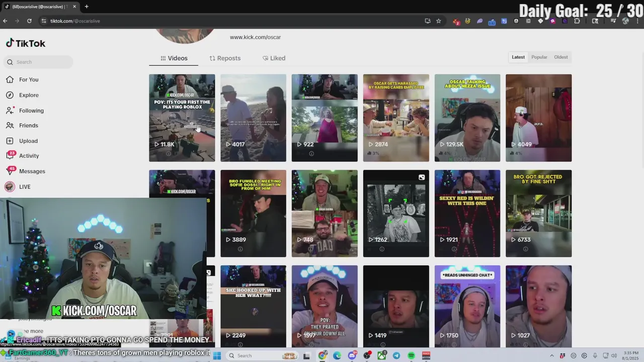Click the TikTok search field
This screenshot has width=644, height=362.
[x=39, y=62]
